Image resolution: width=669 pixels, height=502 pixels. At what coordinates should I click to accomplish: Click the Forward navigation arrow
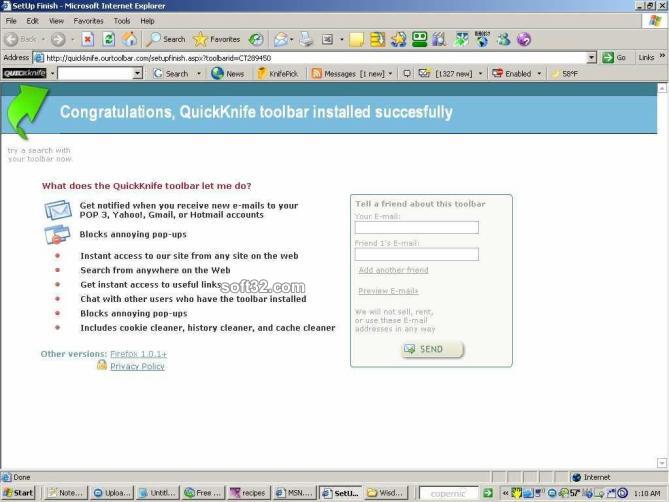[x=58, y=39]
